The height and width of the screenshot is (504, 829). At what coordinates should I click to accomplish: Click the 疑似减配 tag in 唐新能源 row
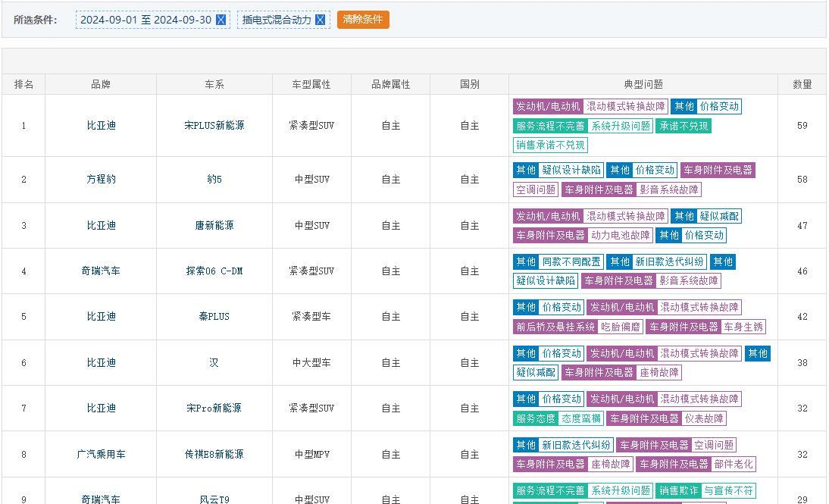click(x=719, y=216)
